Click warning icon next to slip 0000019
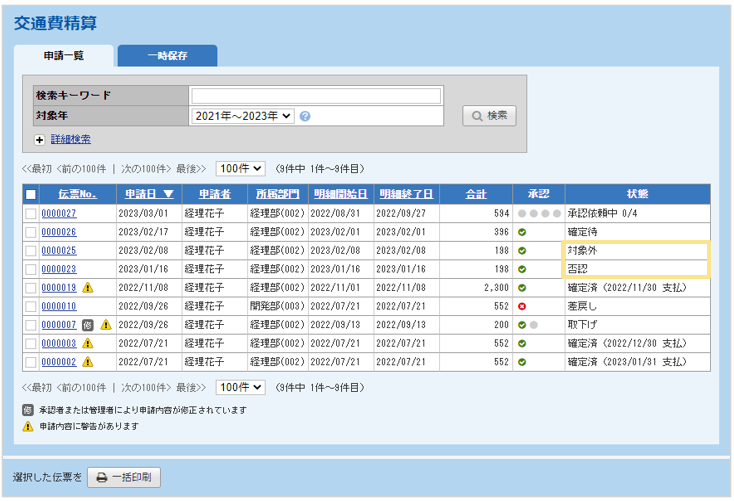This screenshot has width=734, height=501. click(x=87, y=288)
